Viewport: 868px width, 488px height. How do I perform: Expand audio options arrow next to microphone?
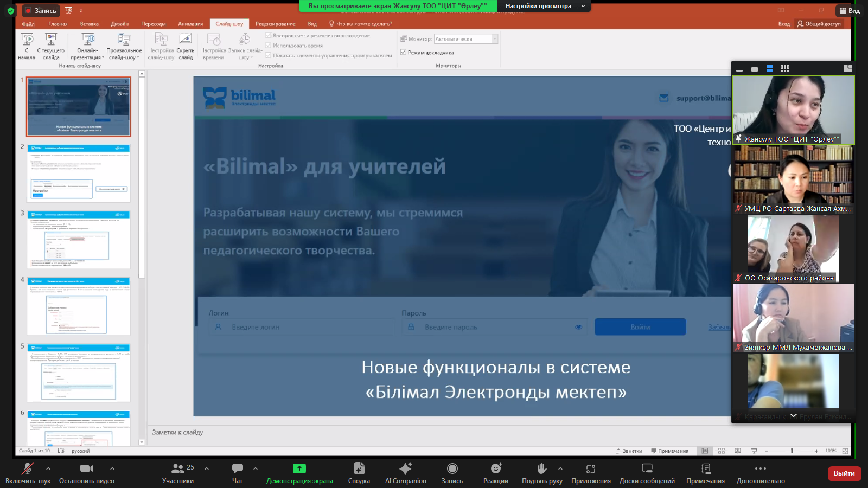tap(48, 468)
